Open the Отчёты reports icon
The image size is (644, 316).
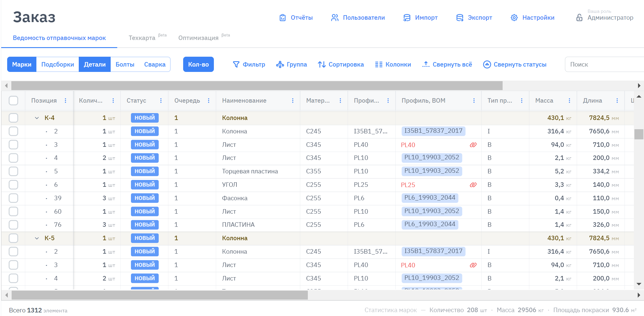(282, 18)
